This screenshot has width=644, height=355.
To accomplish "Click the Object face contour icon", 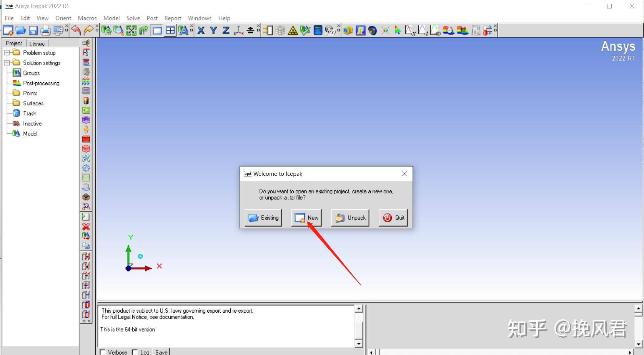I will 348,30.
